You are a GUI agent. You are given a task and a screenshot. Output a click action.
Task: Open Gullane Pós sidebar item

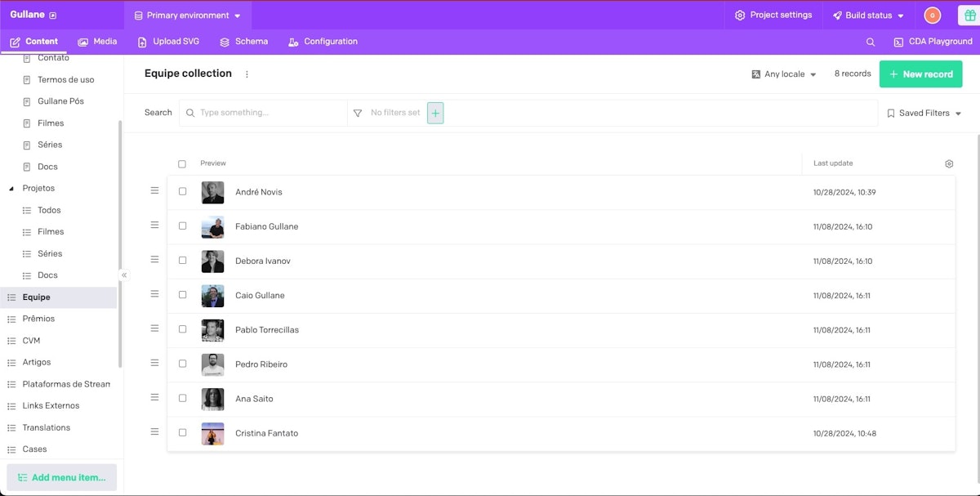[x=60, y=101]
